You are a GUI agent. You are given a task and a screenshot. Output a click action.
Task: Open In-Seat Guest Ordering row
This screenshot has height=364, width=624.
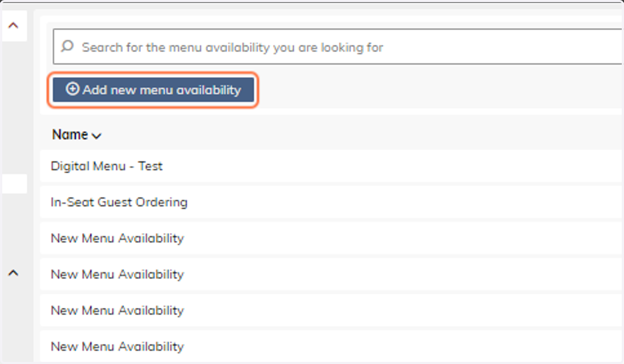[332, 202]
